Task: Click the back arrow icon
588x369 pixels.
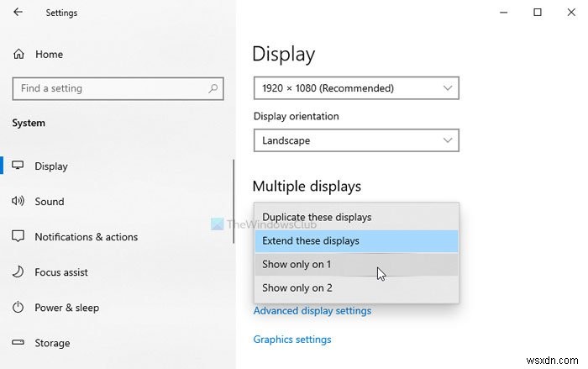Action: pos(18,13)
